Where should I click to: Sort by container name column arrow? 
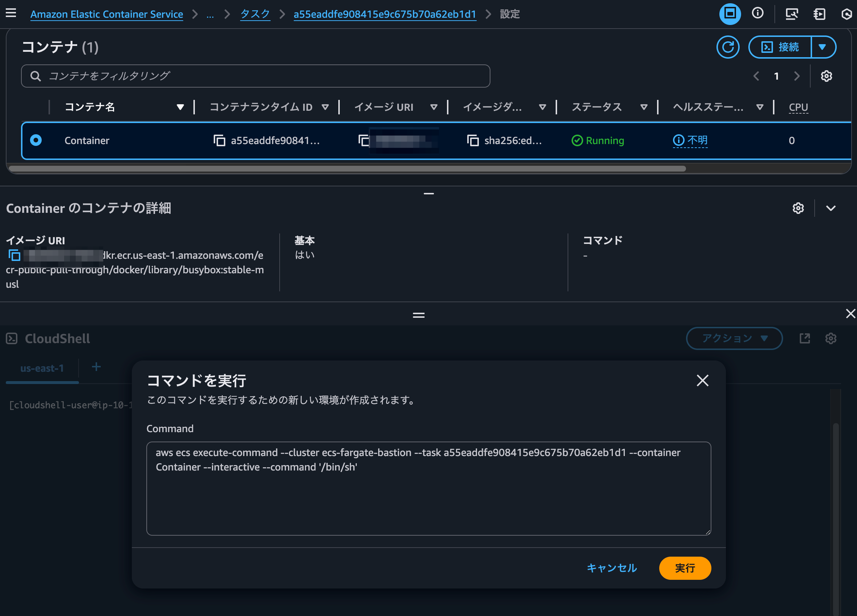point(180,107)
